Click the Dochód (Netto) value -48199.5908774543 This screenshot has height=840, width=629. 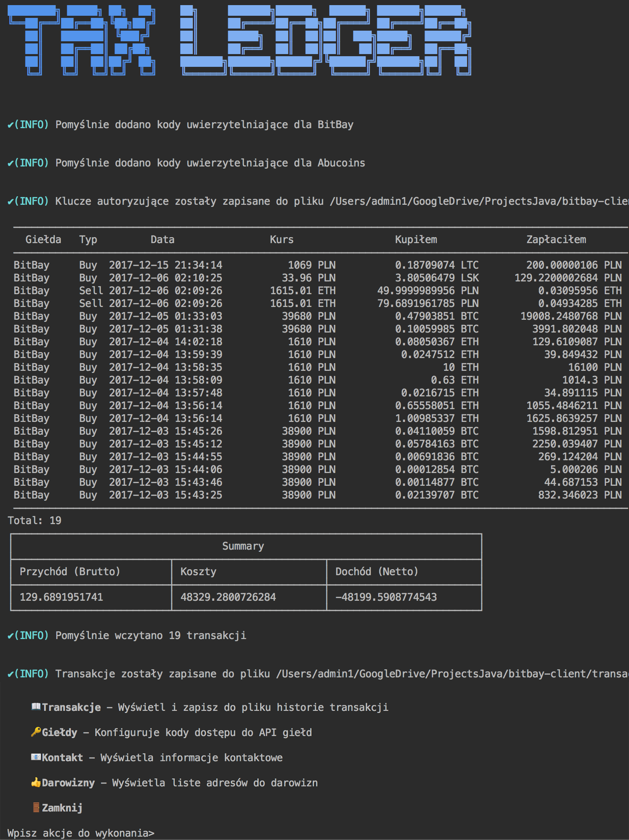[386, 597]
